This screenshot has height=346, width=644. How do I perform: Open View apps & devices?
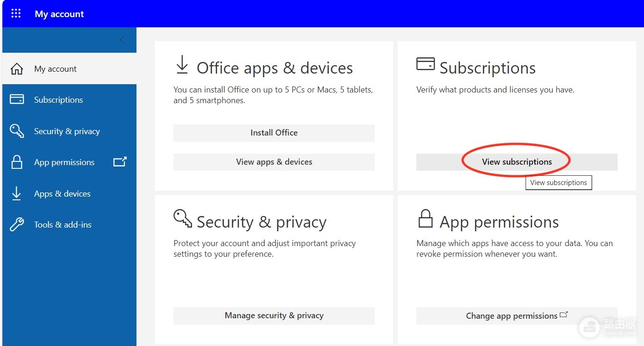click(274, 162)
